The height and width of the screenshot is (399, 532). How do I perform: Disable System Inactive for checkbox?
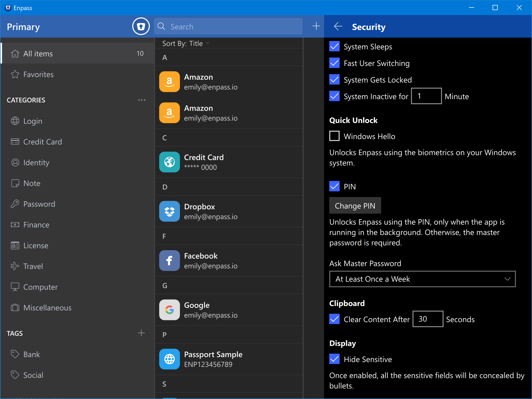click(334, 96)
